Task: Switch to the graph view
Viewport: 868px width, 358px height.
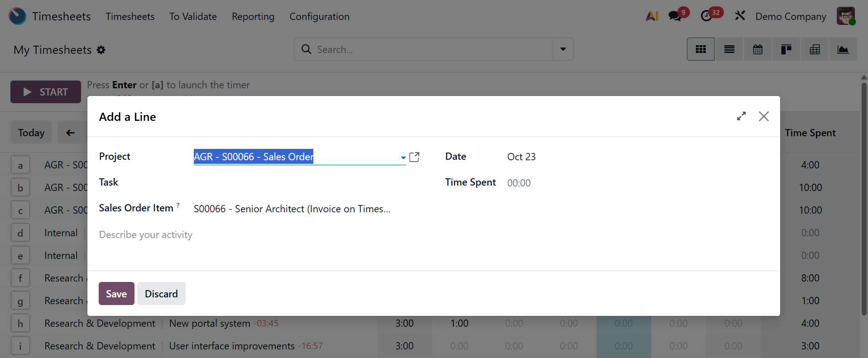Action: tap(843, 49)
